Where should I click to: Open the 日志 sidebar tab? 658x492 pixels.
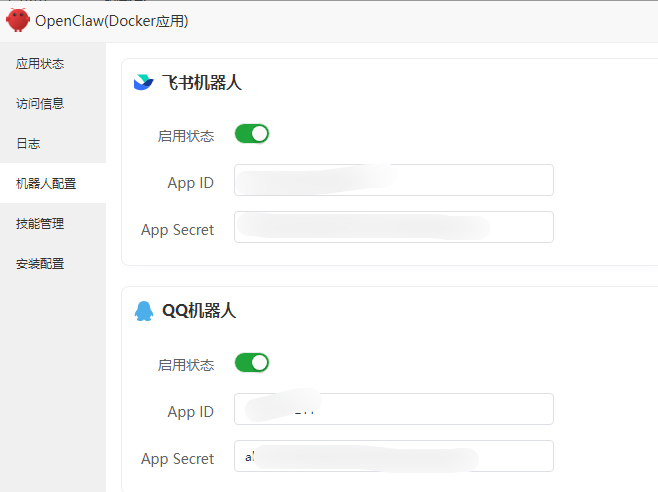[53, 143]
